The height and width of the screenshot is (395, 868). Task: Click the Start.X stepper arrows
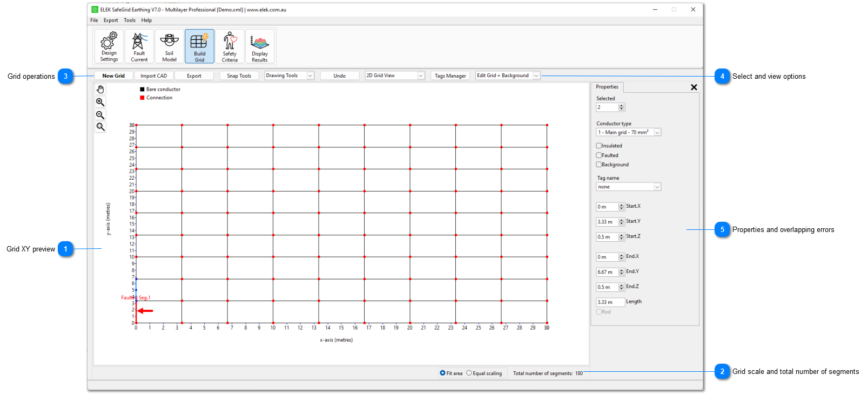click(621, 207)
